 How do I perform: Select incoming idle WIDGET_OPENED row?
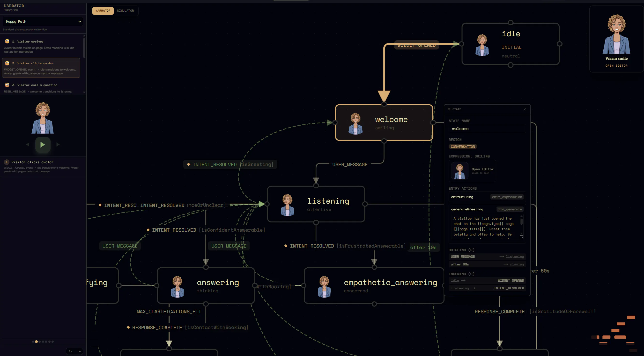pos(487,280)
